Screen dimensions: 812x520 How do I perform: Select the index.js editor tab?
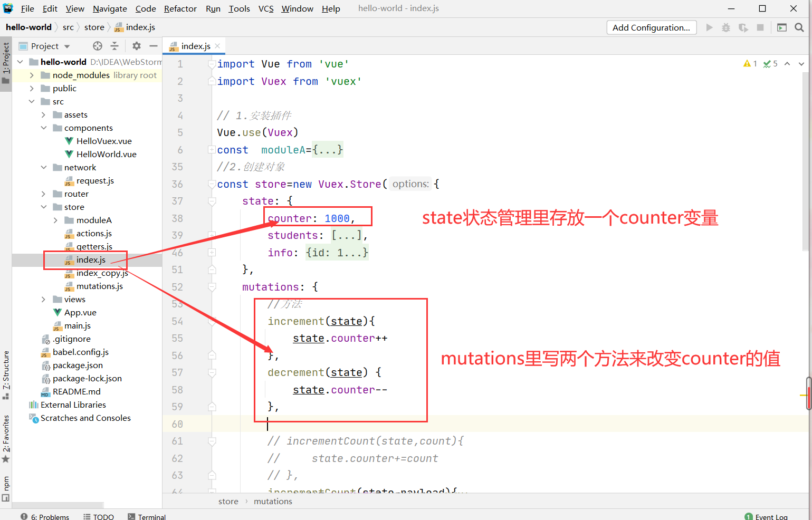(x=194, y=46)
